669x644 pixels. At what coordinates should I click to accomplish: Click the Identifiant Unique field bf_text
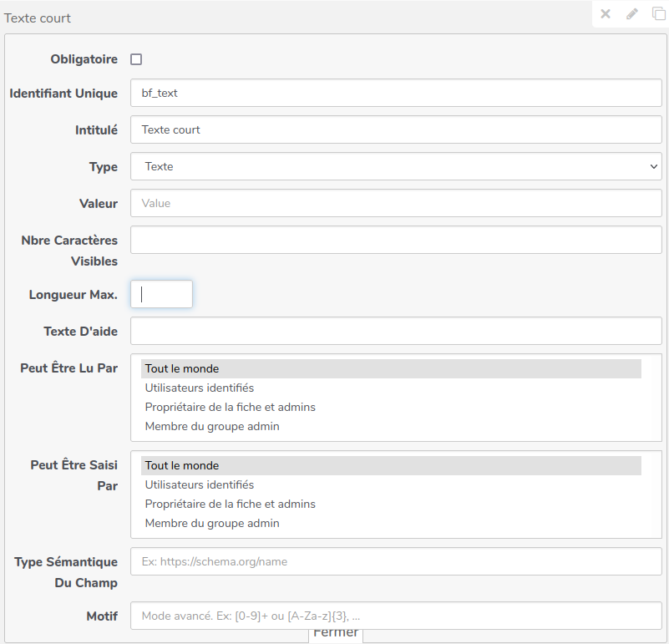point(396,93)
